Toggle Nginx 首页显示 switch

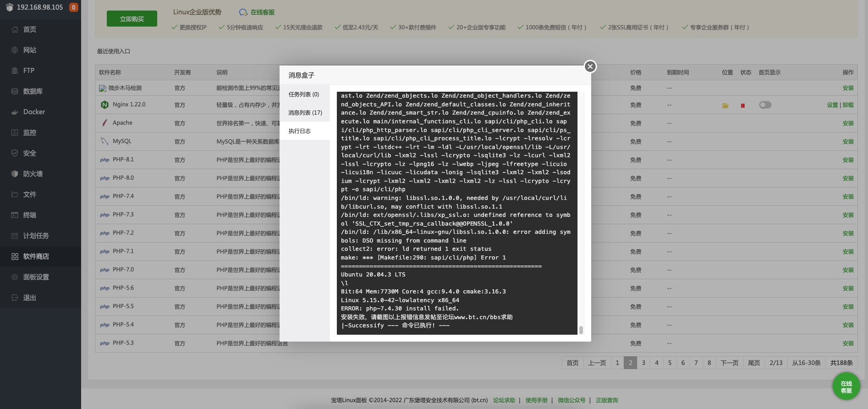[765, 105]
